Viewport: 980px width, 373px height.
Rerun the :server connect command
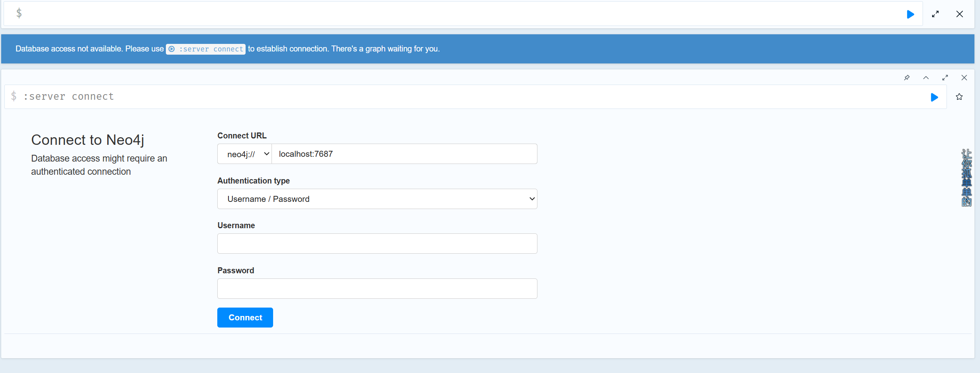point(934,97)
